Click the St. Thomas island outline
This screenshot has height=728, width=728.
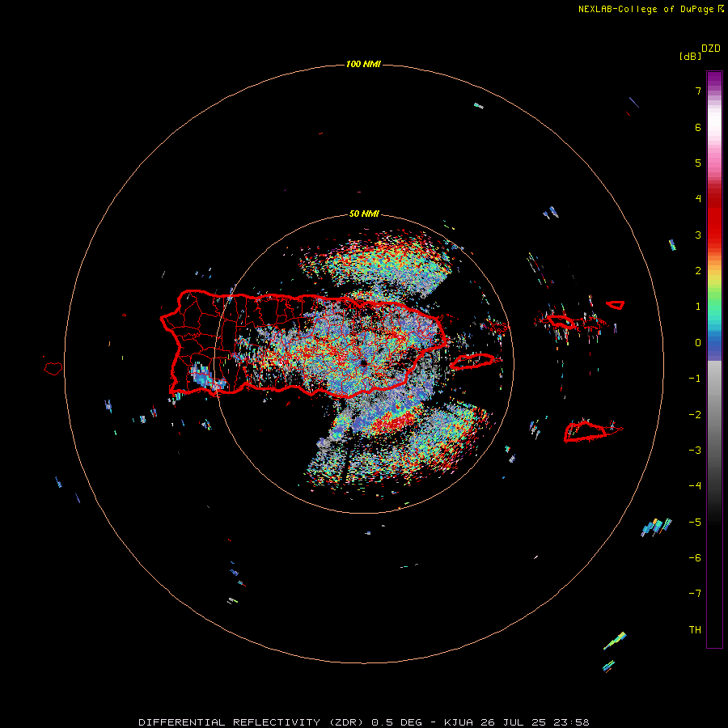click(561, 322)
